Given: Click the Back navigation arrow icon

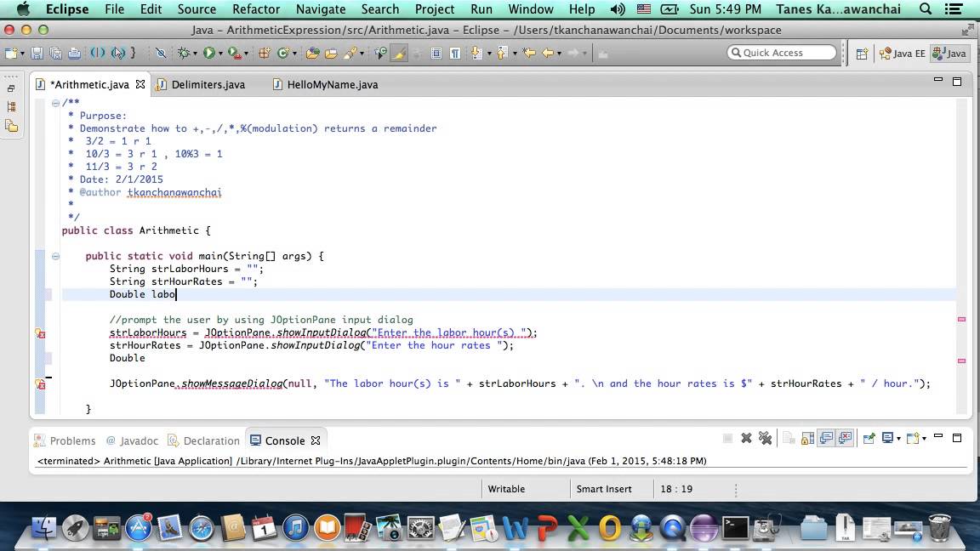Looking at the screenshot, I should pos(548,54).
